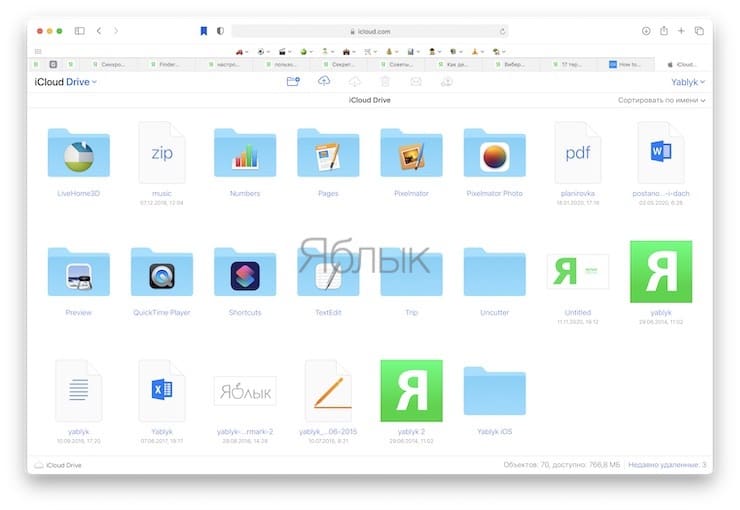This screenshot has width=740, height=510.
Task: Open the Сортировать по имени sort dropdown
Action: [x=662, y=100]
